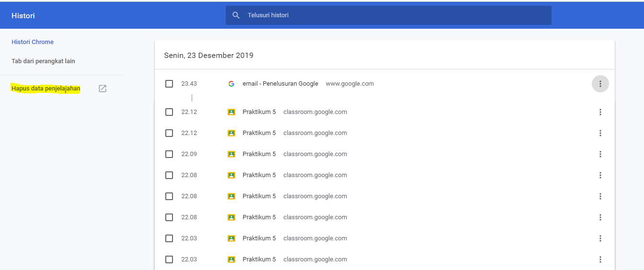644x270 pixels.
Task: Open the email - Penelusuran Google history link
Action: 280,84
